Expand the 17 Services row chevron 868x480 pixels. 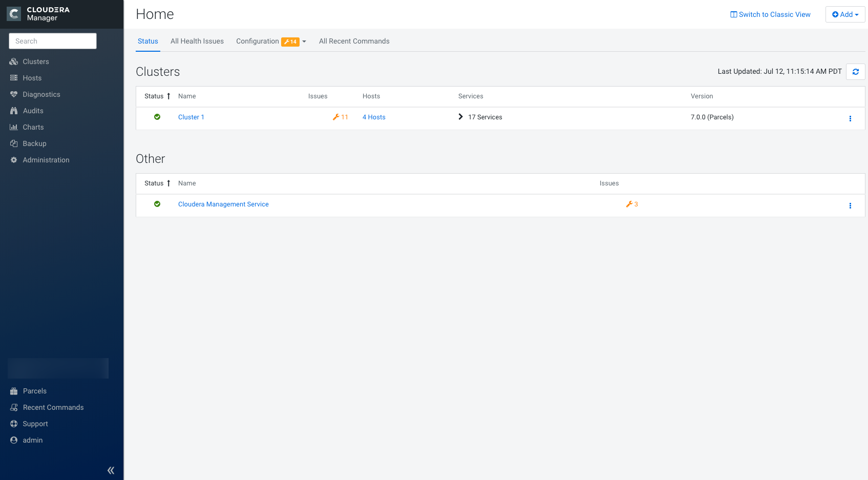(x=460, y=117)
